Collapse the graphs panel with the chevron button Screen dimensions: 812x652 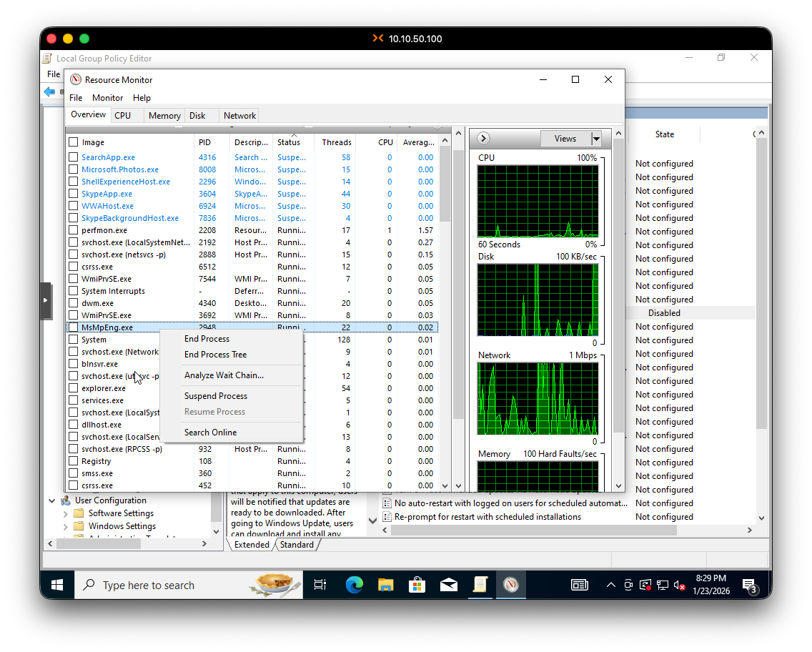click(483, 138)
